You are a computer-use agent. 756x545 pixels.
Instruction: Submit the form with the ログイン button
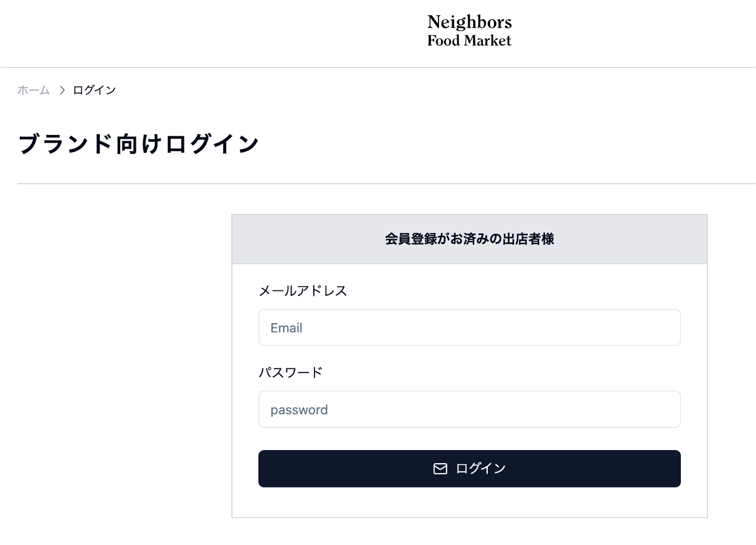pyautogui.click(x=469, y=469)
